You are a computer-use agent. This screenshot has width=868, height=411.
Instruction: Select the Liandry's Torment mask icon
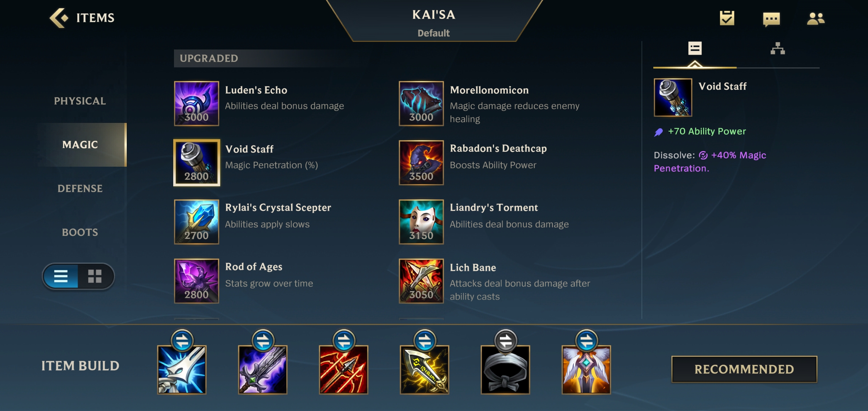421,222
